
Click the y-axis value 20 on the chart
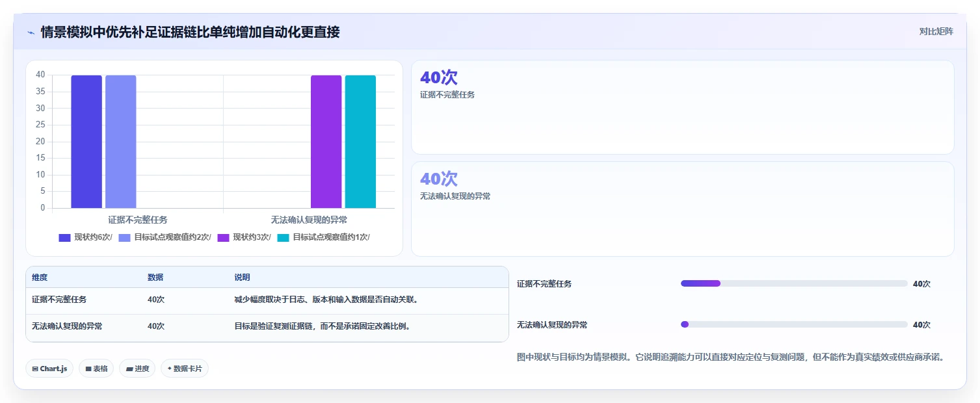[40, 142]
